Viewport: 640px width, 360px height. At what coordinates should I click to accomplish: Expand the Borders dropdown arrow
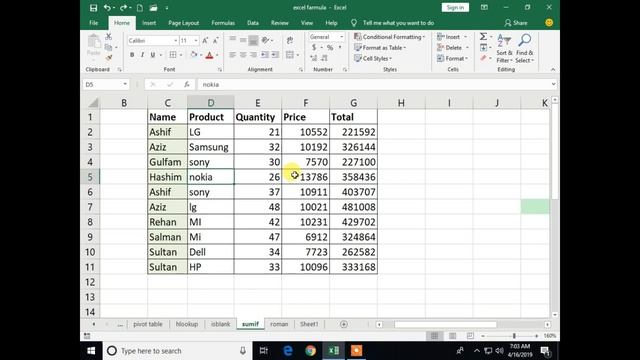pyautogui.click(x=180, y=55)
